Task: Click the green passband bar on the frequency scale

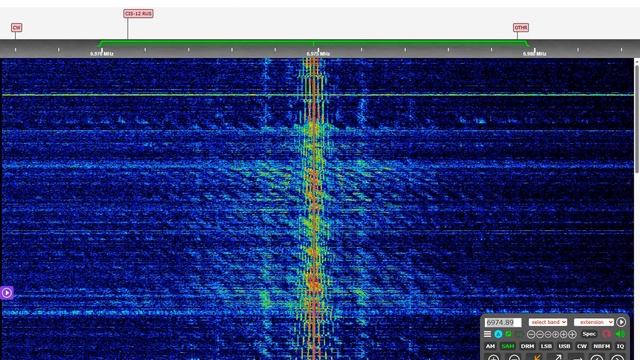Action: coord(313,42)
